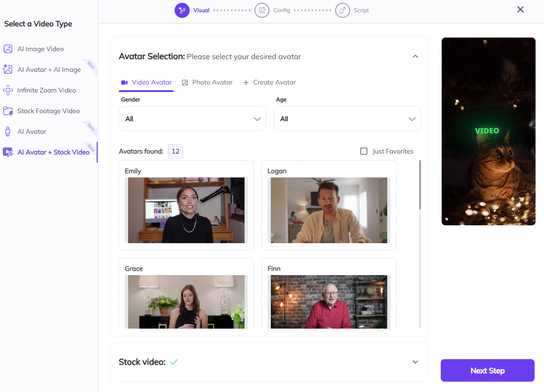The height and width of the screenshot is (392, 544).
Task: Collapse the Avatar Selection section
Action: pyautogui.click(x=415, y=56)
